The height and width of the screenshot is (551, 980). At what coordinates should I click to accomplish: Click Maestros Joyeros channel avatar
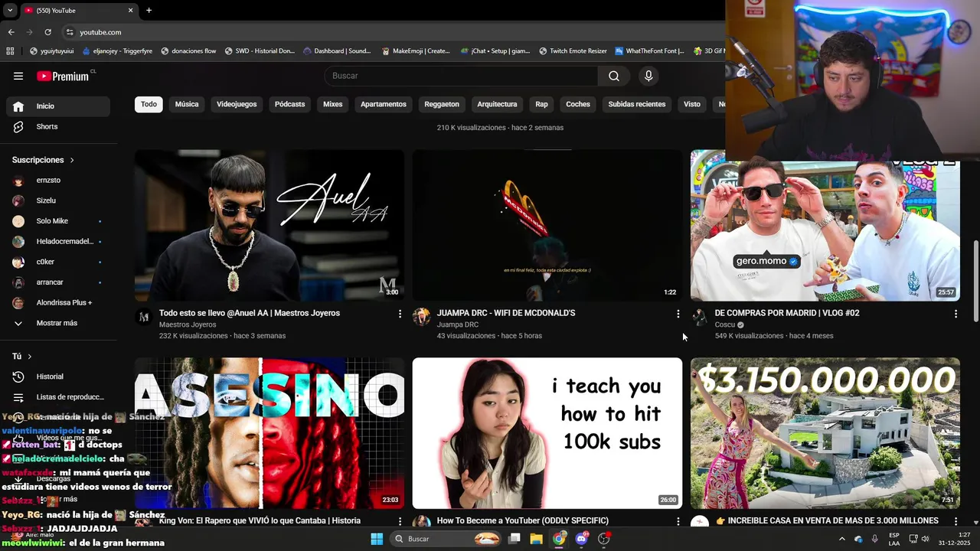143,317
